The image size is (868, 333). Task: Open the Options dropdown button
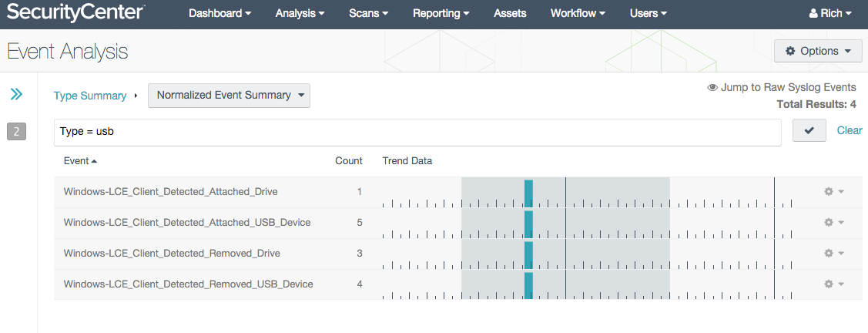[818, 51]
